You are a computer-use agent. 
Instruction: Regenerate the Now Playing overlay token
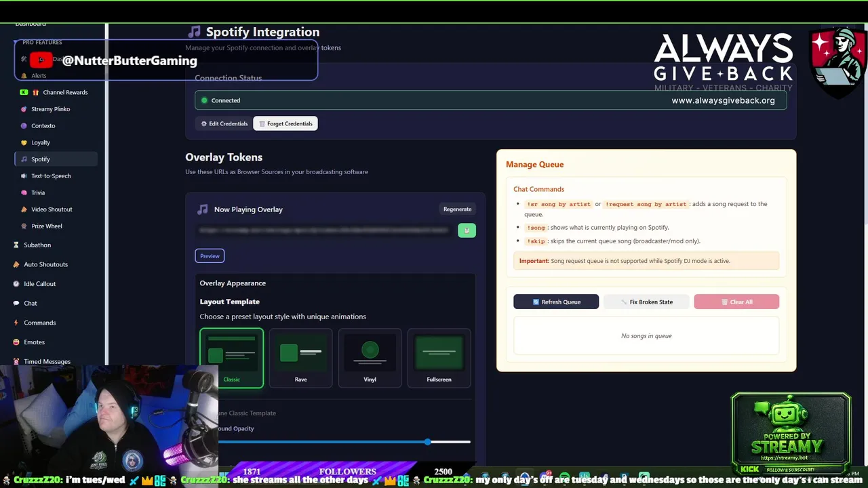click(x=457, y=209)
